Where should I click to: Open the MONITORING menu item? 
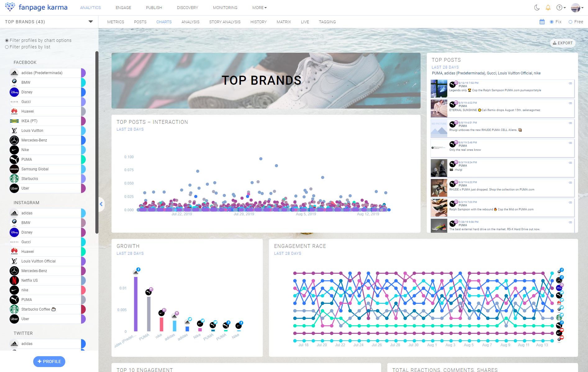[x=225, y=7]
